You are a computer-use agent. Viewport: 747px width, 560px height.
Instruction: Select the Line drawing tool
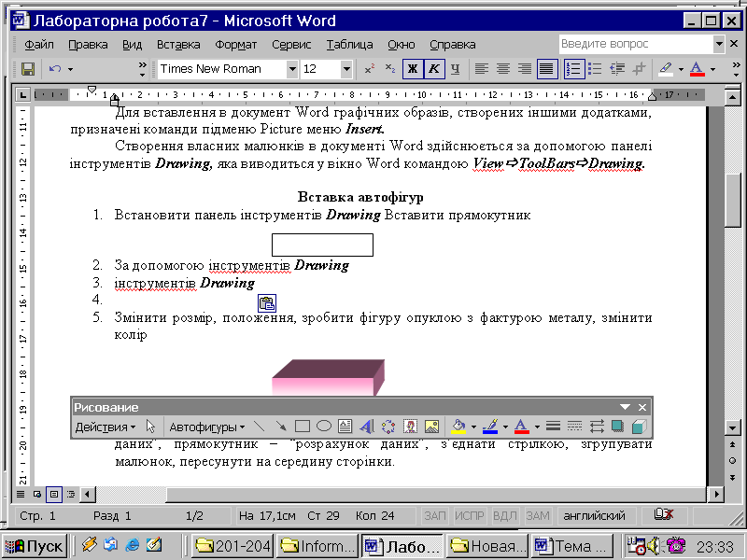(259, 427)
